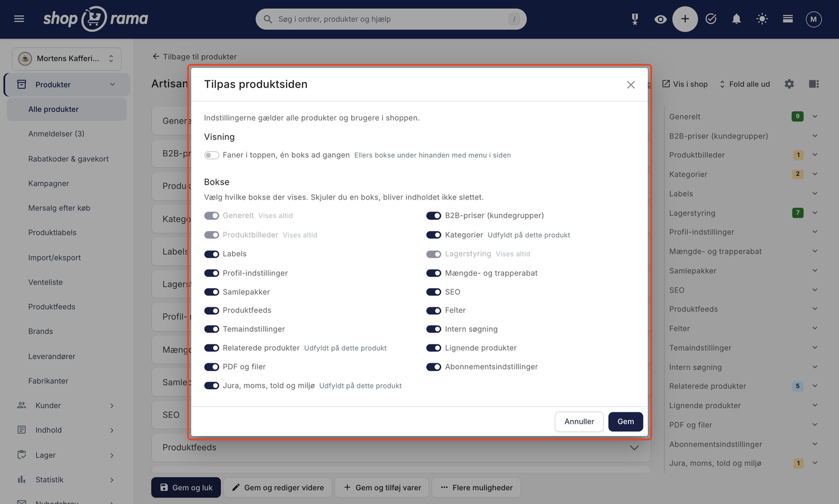Expand the Produktfeeds section chevron

pyautogui.click(x=634, y=448)
